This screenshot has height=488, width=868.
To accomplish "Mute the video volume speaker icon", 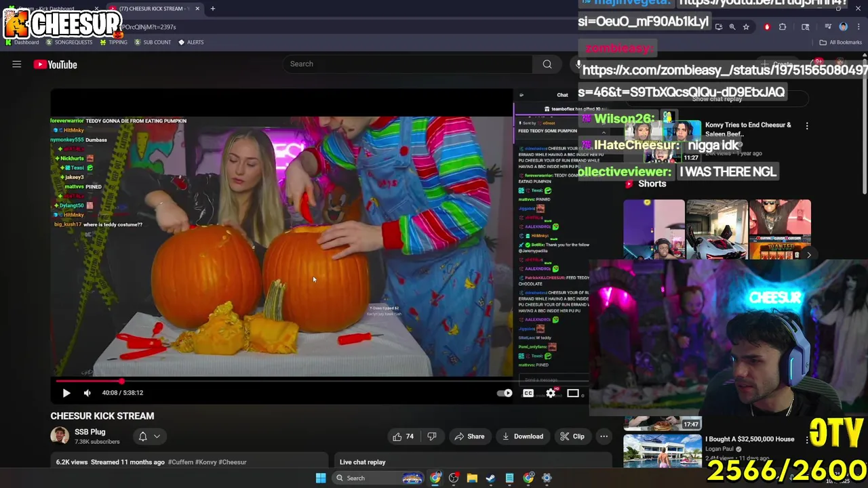I will (x=87, y=392).
